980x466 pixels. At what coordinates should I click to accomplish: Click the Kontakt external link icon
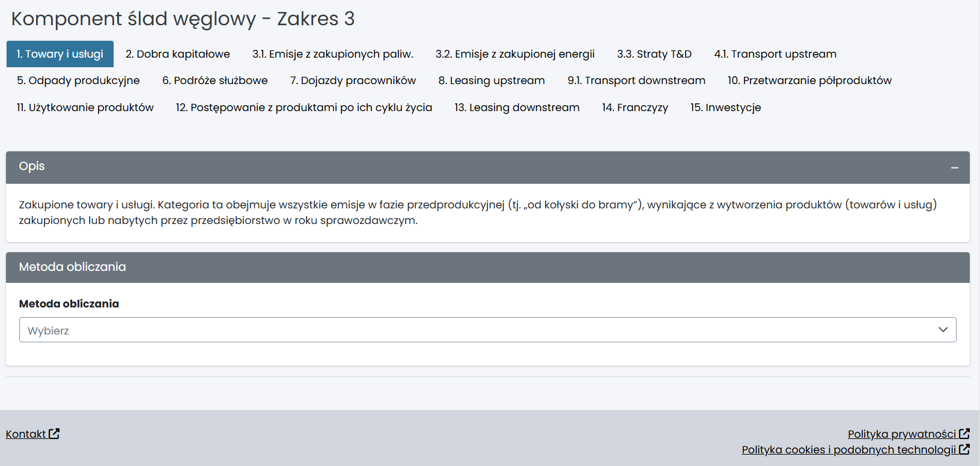click(54, 434)
